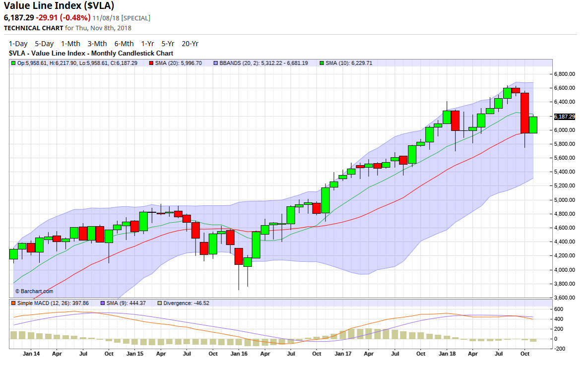Image resolution: width=588 pixels, height=366 pixels.
Task: Click the black 6,187.29 price marker on axis
Action: 564,117
